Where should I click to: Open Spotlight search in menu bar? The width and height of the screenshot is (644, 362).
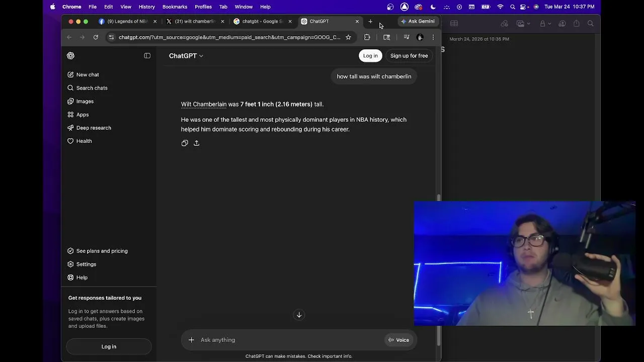click(513, 7)
